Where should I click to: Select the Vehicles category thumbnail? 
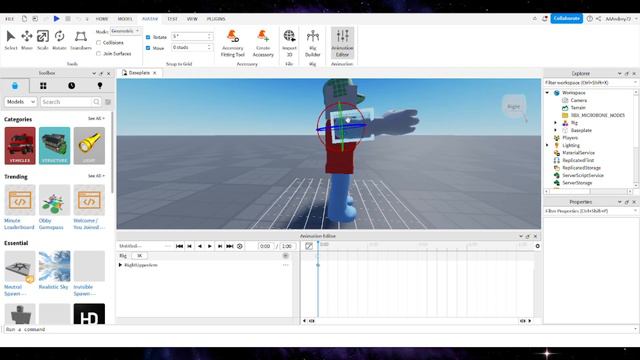click(20, 146)
